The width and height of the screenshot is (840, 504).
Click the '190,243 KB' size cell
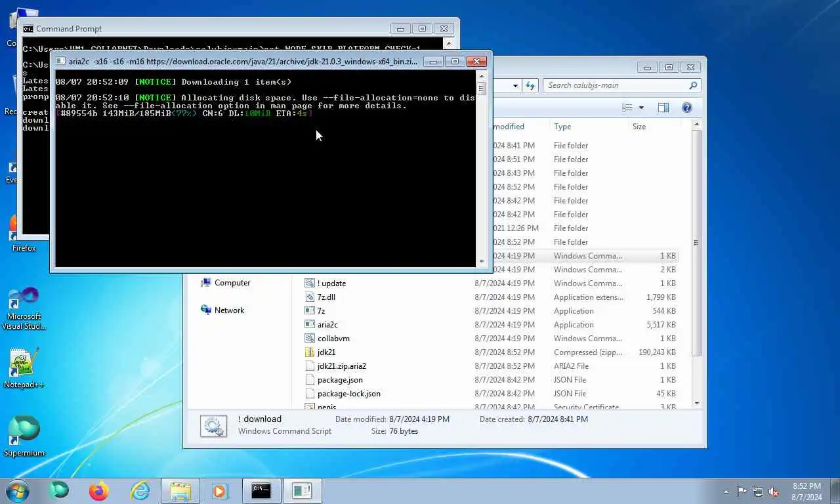(657, 352)
